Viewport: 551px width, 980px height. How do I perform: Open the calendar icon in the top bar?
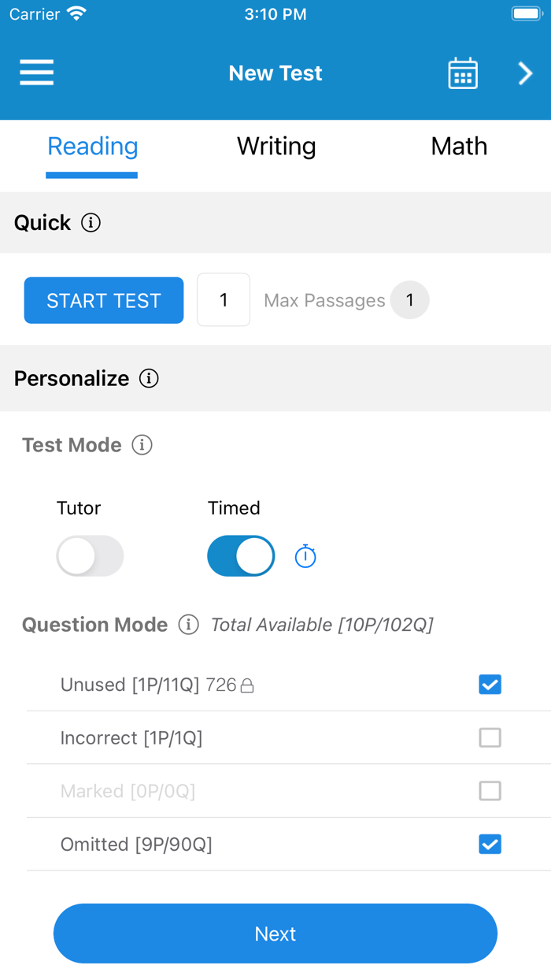point(463,72)
